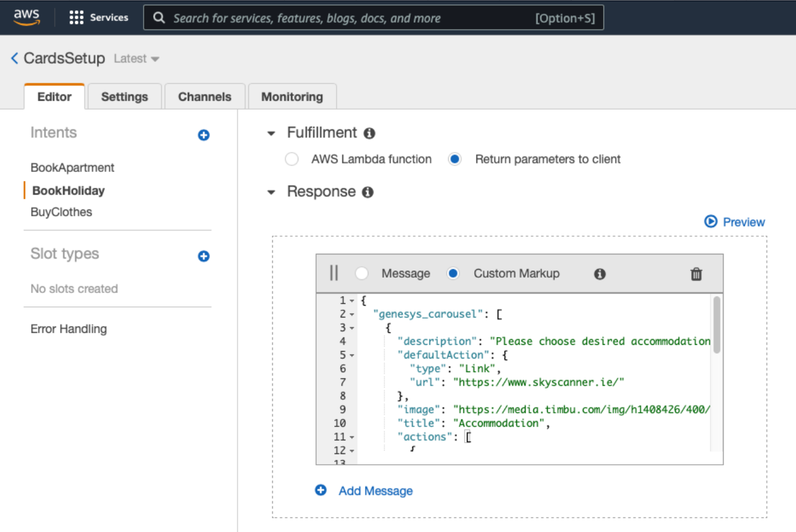Choose the Message radio button

tap(362, 274)
